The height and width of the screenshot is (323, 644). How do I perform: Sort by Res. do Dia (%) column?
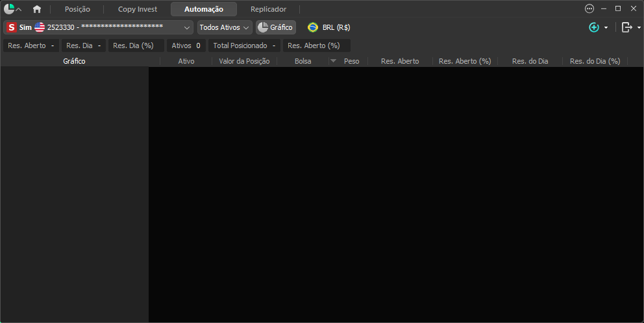[x=595, y=61]
